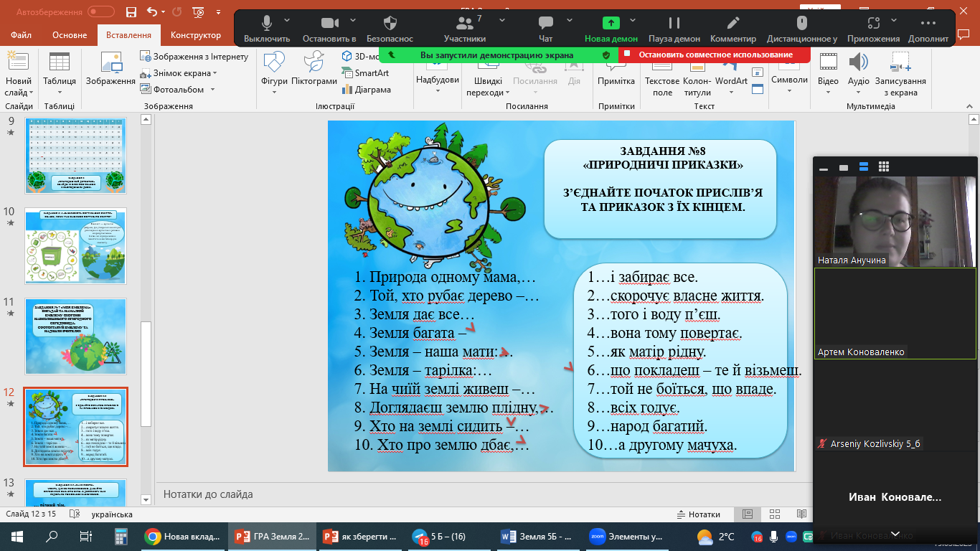
Task: Switch to the Конструктор tab
Action: [x=195, y=35]
